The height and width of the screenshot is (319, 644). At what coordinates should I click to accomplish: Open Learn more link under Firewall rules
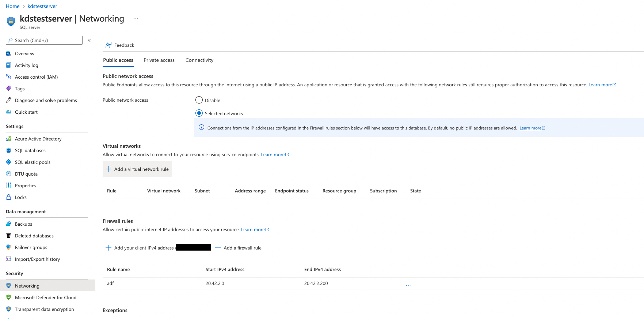coord(255,230)
